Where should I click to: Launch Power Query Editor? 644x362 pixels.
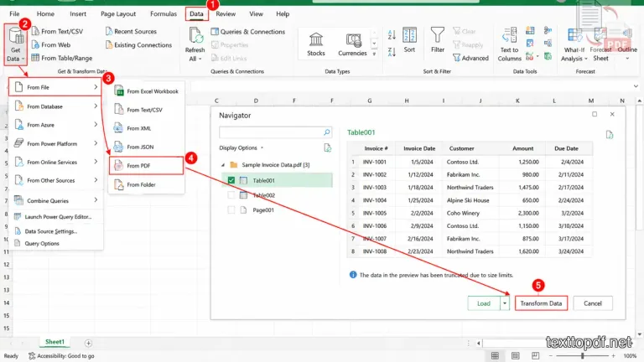tap(55, 217)
